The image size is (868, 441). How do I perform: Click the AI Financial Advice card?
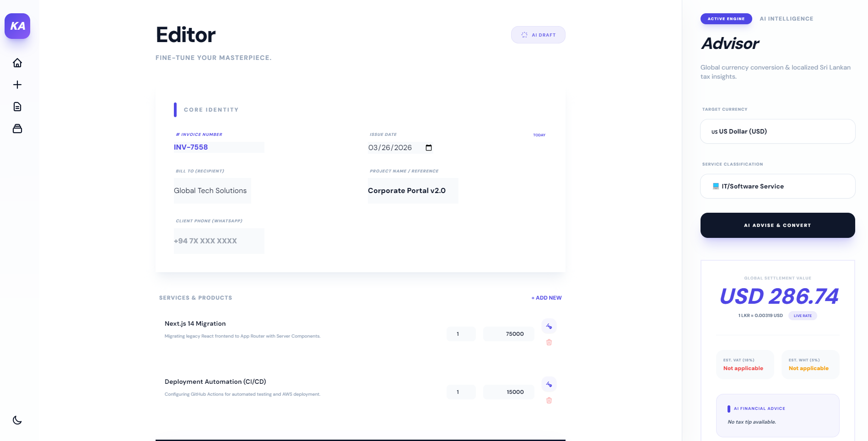777,415
